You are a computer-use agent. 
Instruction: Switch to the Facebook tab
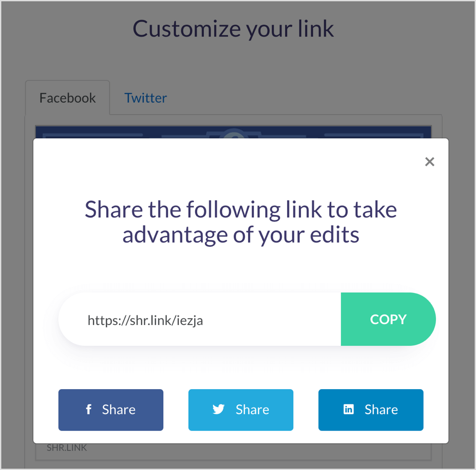pyautogui.click(x=67, y=98)
